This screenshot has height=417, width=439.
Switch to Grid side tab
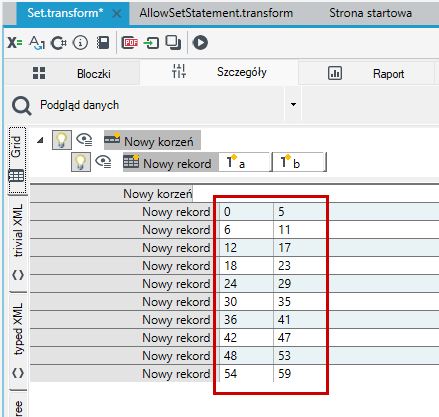point(17,161)
